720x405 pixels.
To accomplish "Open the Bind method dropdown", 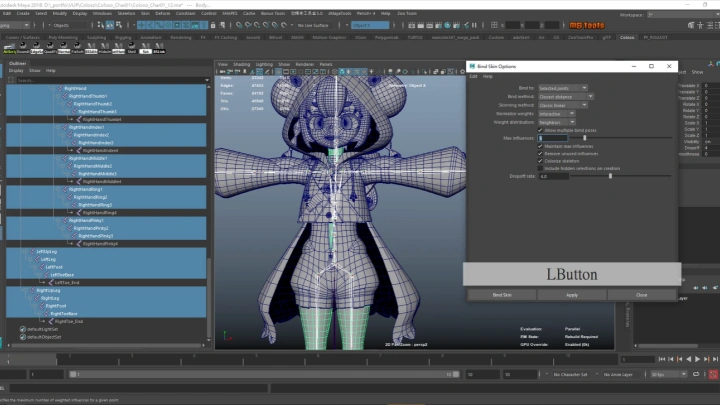I will (x=564, y=97).
